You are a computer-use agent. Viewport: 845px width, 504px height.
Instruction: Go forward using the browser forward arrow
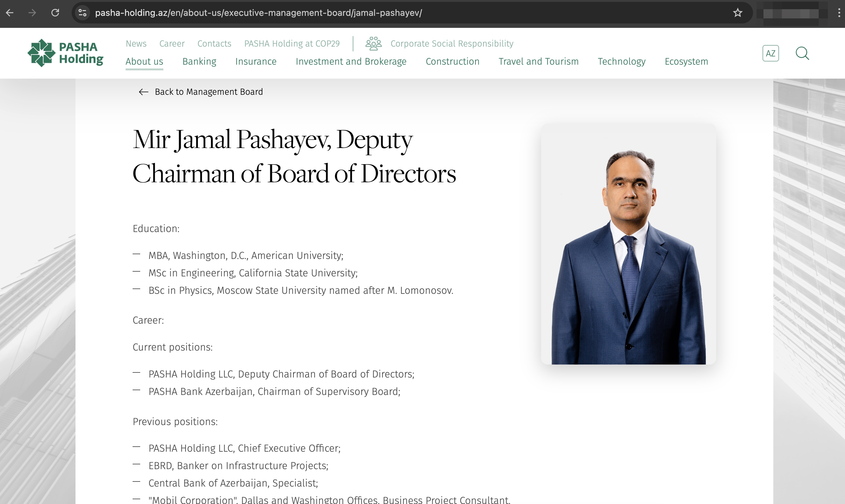pyautogui.click(x=33, y=13)
